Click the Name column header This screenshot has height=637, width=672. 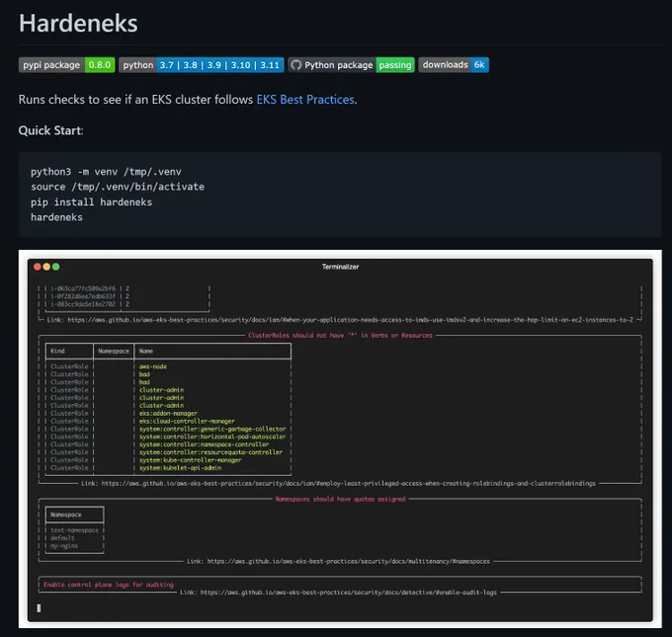[x=145, y=351]
